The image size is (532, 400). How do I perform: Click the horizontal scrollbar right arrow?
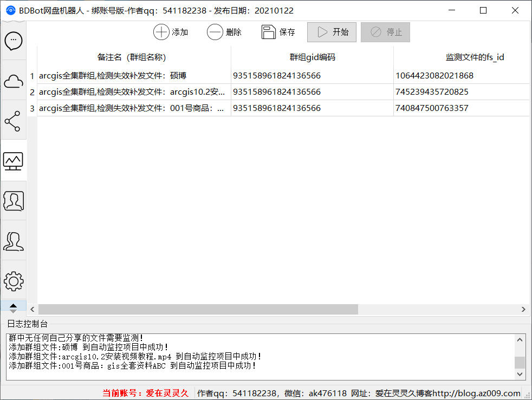[x=523, y=309]
